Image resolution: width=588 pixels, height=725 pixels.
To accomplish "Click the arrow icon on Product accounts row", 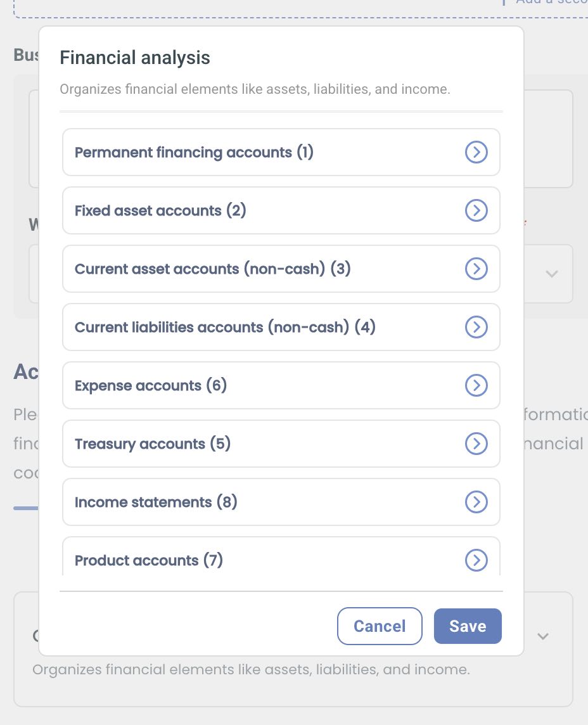I will pos(476,560).
